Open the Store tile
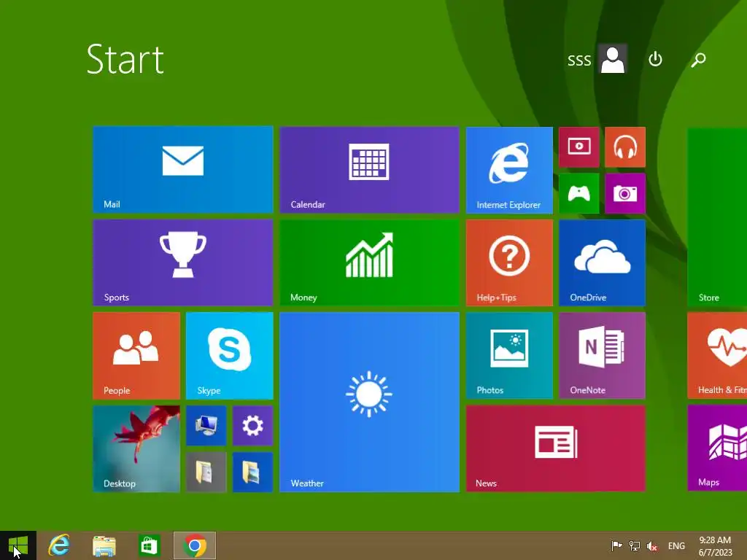This screenshot has width=747, height=560. pos(717,217)
